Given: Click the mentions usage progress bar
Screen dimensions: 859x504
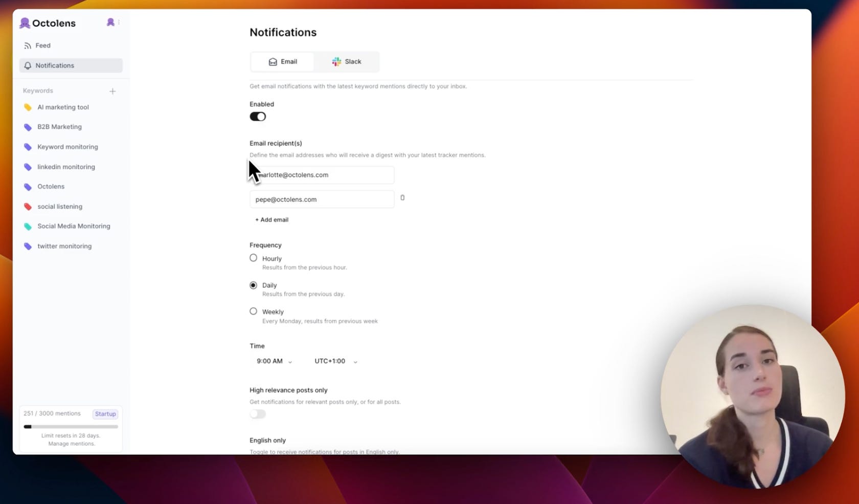Looking at the screenshot, I should 71,426.
